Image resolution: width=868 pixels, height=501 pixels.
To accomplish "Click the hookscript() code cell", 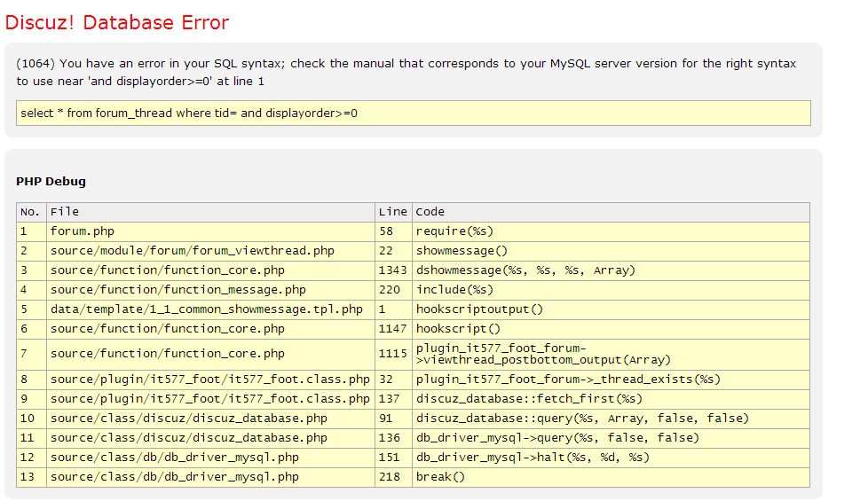I will pos(611,328).
